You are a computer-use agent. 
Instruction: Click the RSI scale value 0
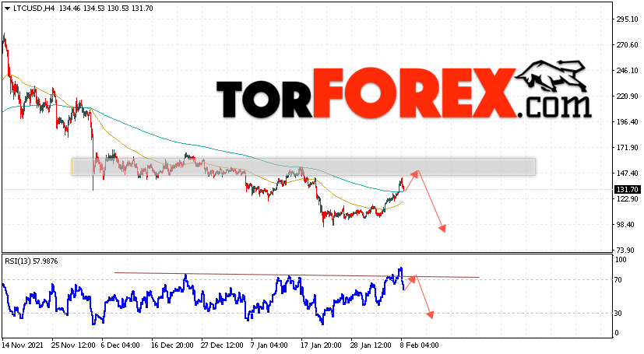[x=616, y=333]
